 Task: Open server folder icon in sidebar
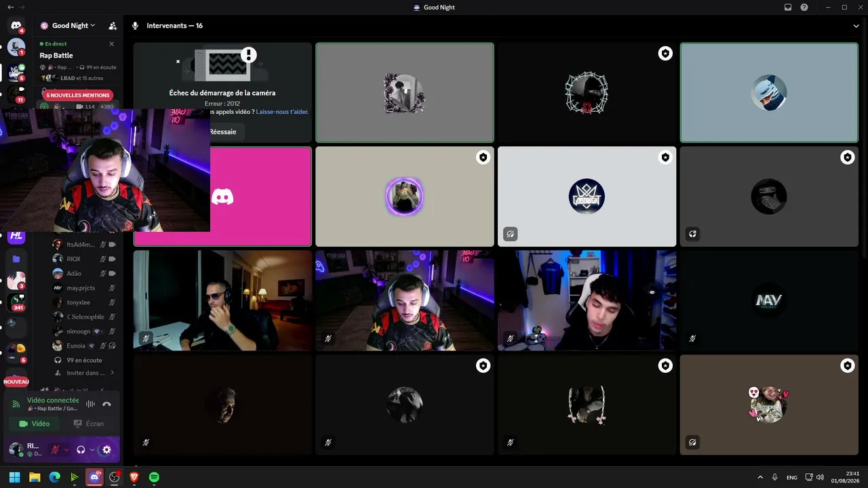tap(16, 259)
